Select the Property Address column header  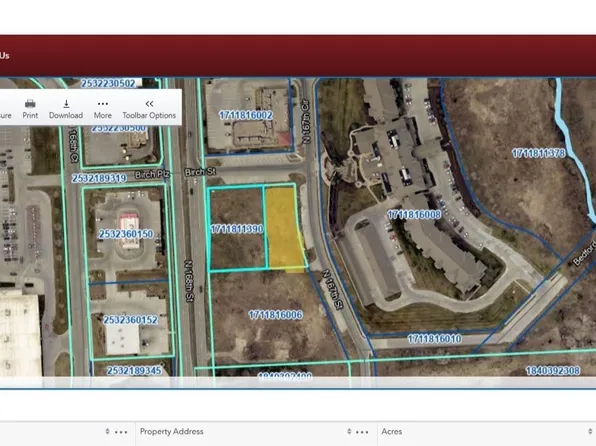click(x=171, y=431)
